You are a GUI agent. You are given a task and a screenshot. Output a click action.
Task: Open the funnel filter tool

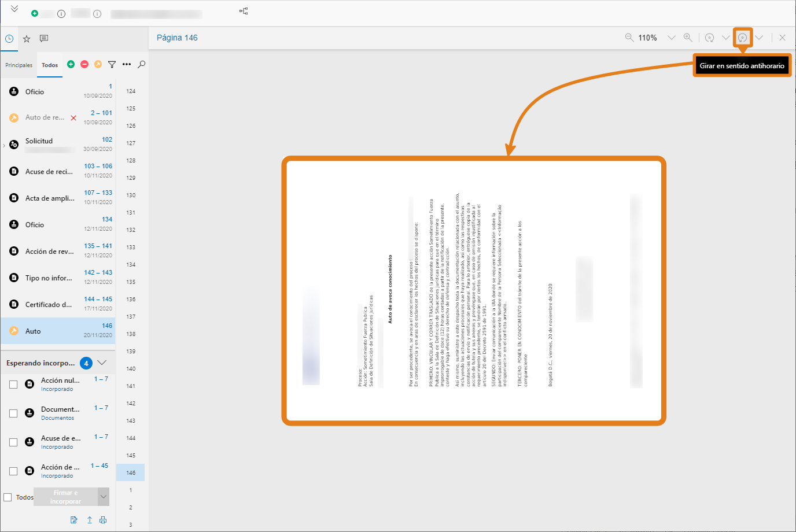[112, 65]
